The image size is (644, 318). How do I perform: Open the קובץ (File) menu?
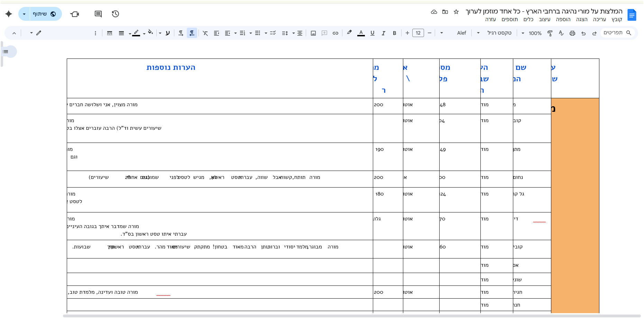(x=617, y=19)
